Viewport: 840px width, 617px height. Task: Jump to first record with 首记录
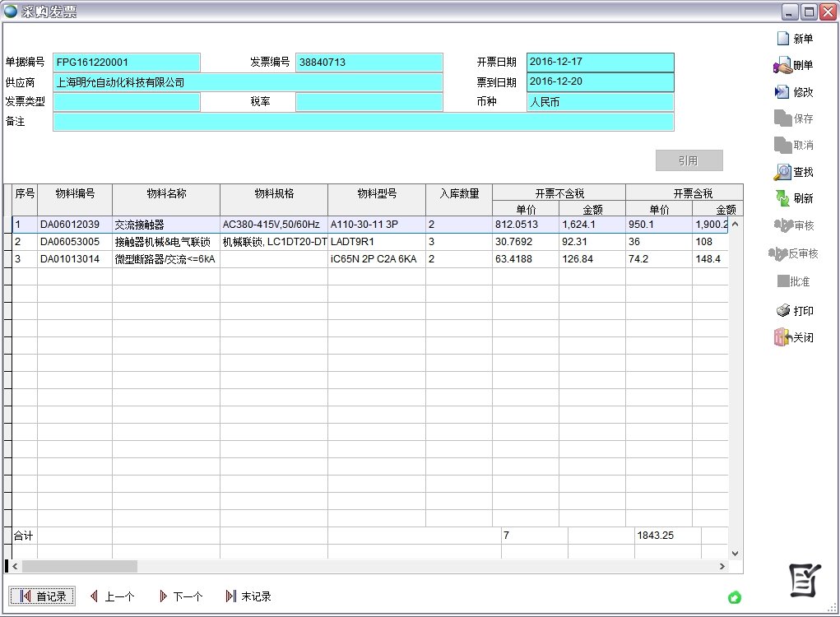pyautogui.click(x=42, y=596)
